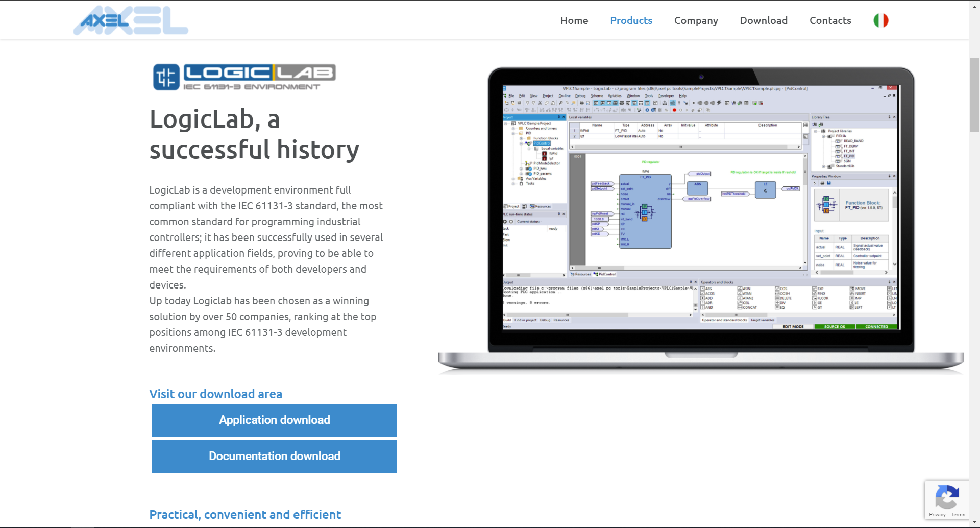
Task: Click 'Practical, convenient and efficient' heading
Action: pyautogui.click(x=245, y=515)
